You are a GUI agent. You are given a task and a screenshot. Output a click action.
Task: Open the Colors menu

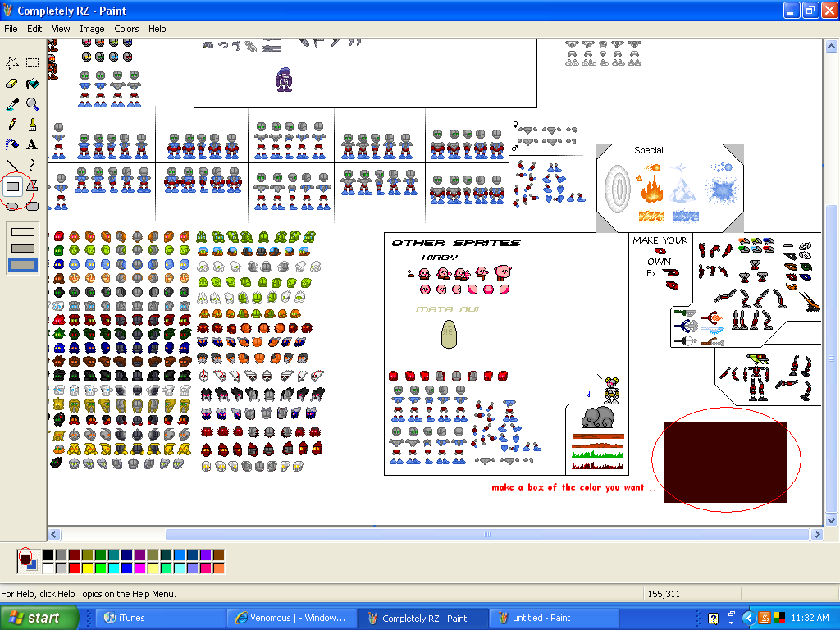(126, 29)
